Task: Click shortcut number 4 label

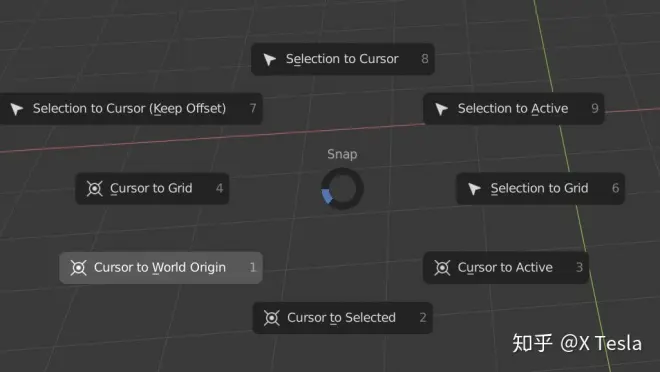Action: point(219,188)
